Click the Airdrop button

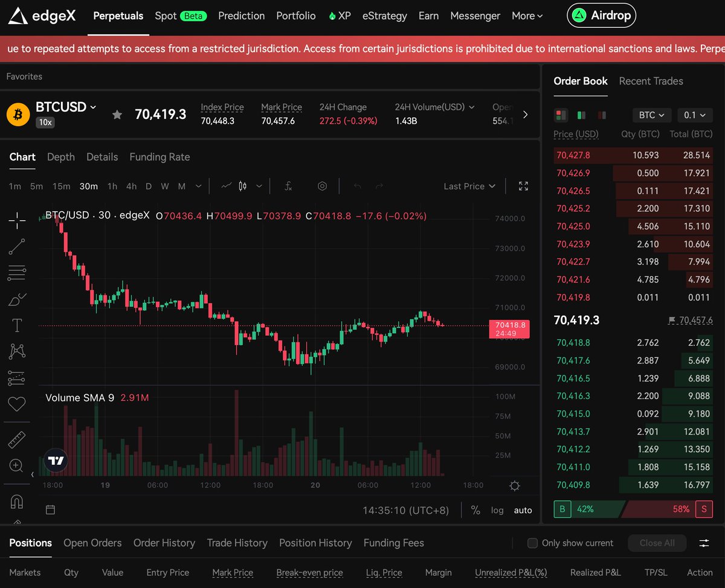tap(601, 16)
